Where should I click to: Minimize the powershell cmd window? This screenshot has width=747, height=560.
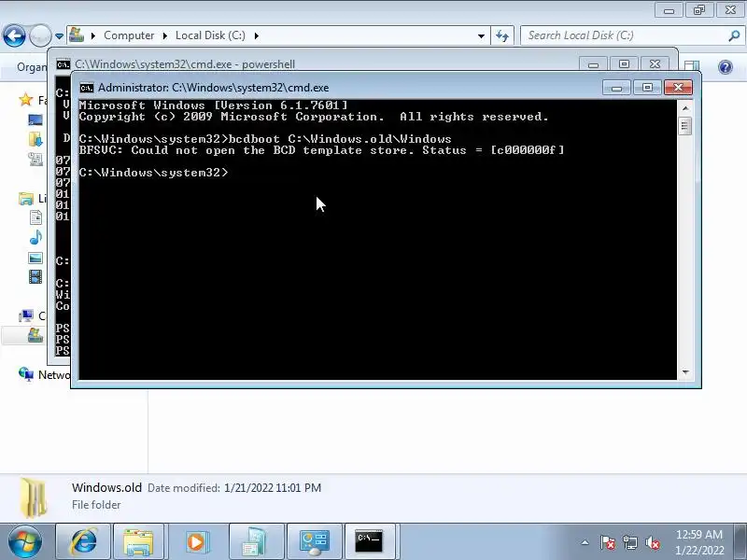click(x=593, y=64)
